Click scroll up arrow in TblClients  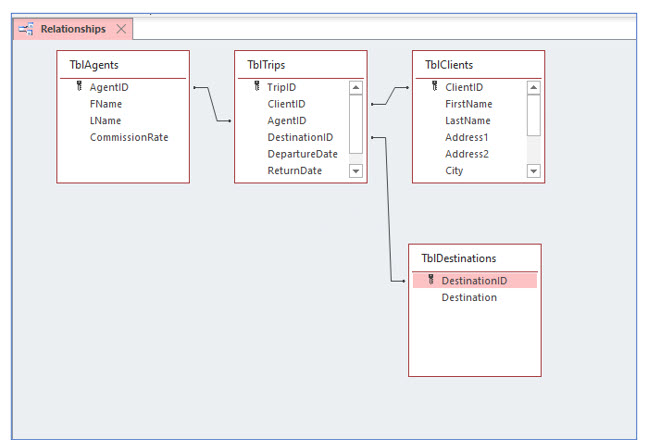[x=534, y=87]
